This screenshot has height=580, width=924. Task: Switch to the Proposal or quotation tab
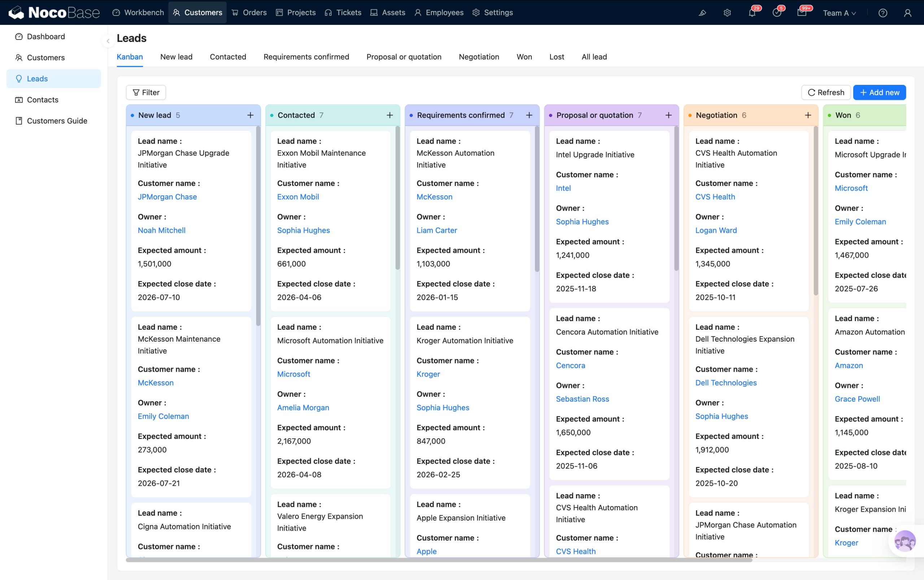pyautogui.click(x=404, y=57)
